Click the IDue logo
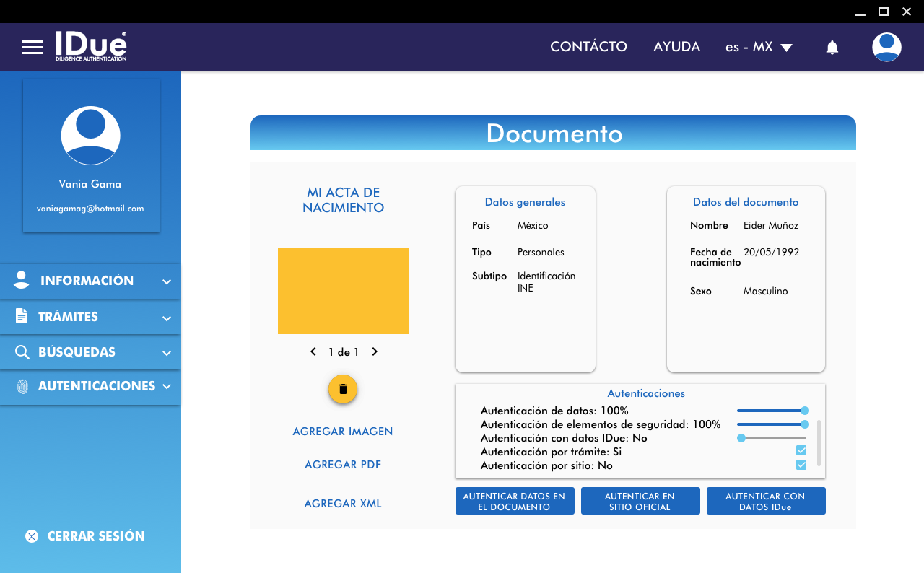 click(91, 46)
